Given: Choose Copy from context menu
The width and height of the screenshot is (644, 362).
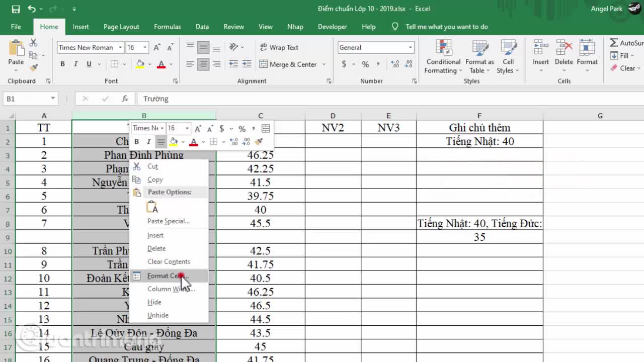Looking at the screenshot, I should point(169,179).
